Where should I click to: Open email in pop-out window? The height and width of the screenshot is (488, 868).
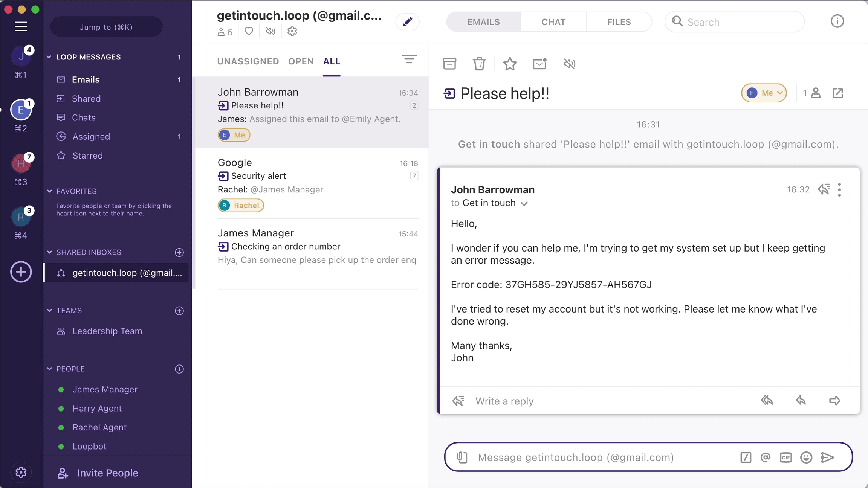(x=837, y=93)
